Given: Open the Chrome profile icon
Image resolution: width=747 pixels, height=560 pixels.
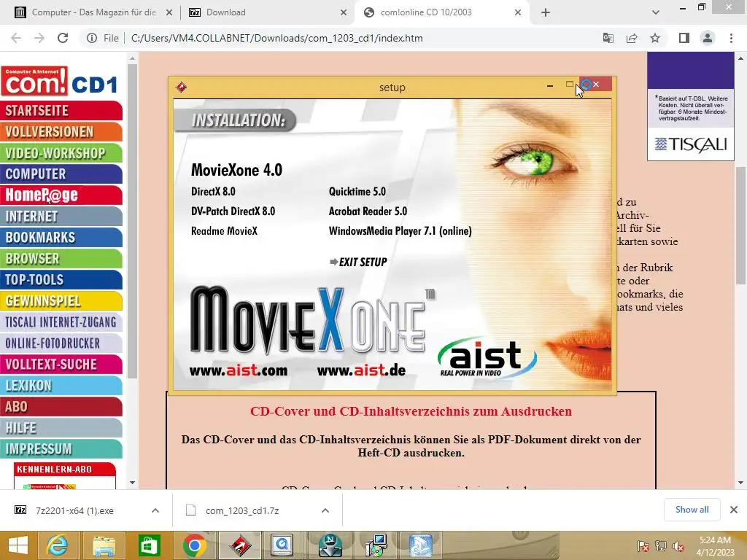Looking at the screenshot, I should tap(708, 38).
